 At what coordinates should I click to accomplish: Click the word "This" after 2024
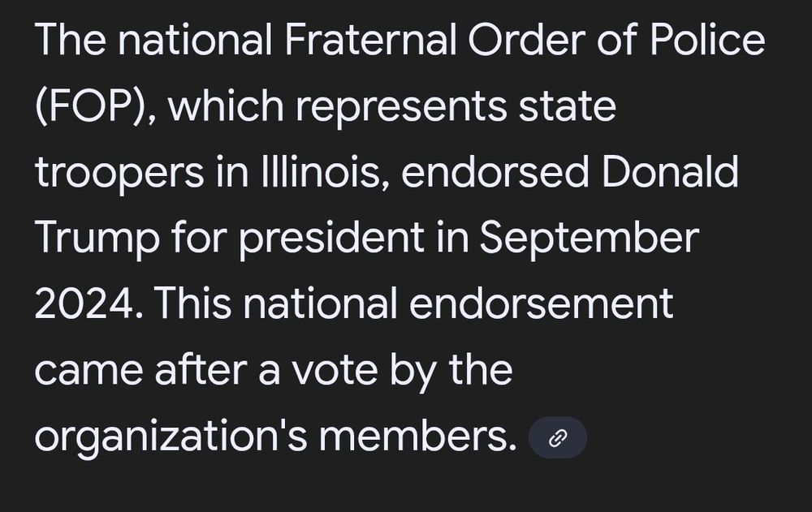[x=192, y=304]
